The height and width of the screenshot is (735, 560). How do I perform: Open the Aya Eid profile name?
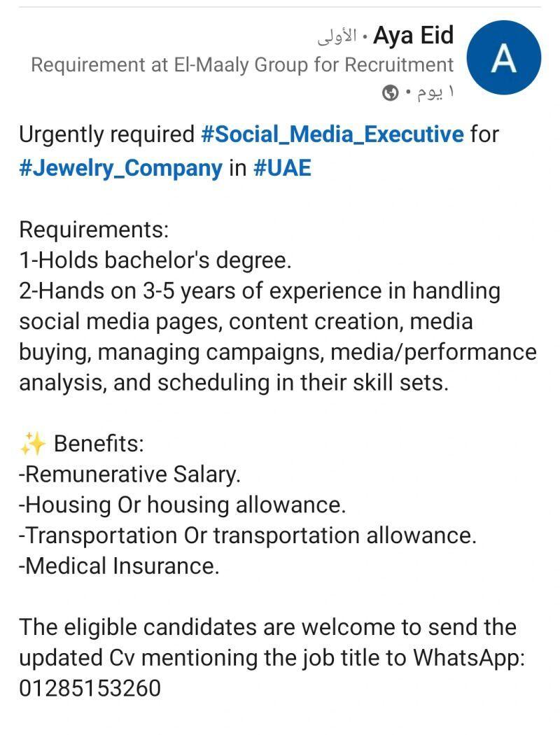(x=413, y=35)
